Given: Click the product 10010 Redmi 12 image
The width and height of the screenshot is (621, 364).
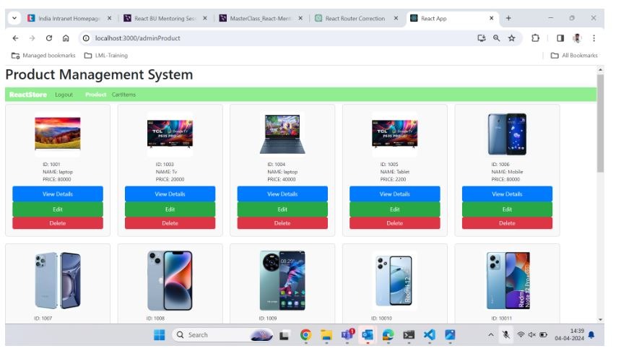Looking at the screenshot, I should [x=395, y=281].
